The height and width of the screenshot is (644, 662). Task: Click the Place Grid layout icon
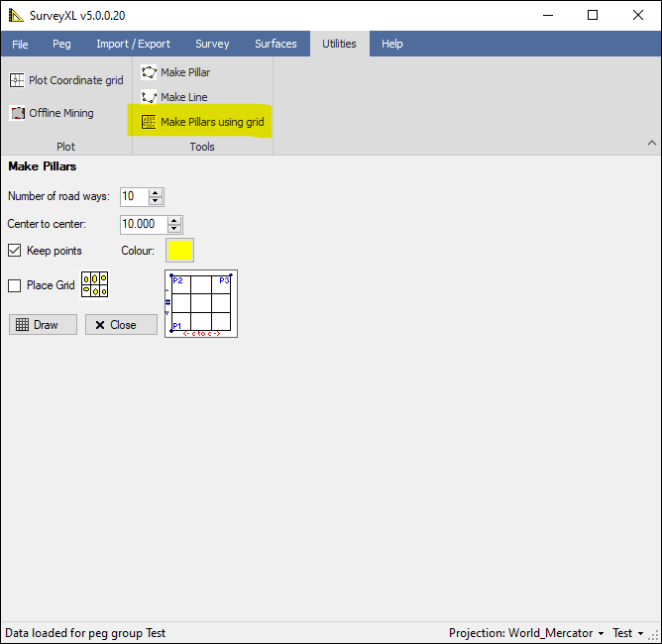point(94,285)
